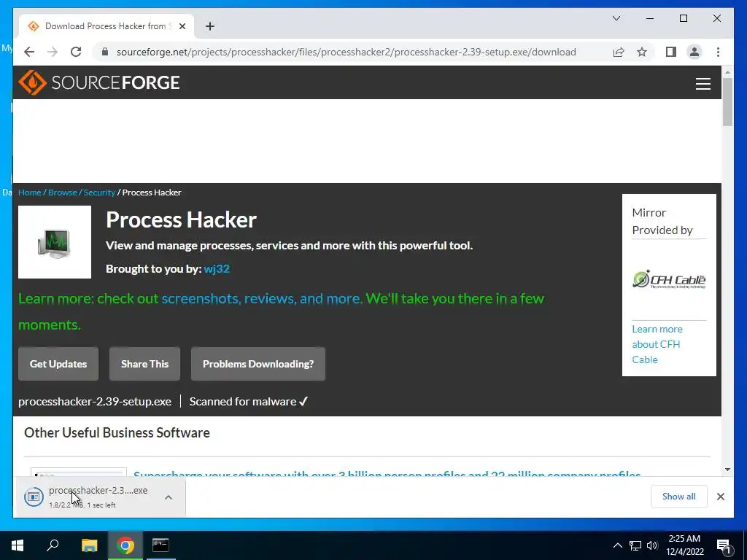Image resolution: width=747 pixels, height=560 pixels.
Task: Open the volume tray icon
Action: coord(652,545)
